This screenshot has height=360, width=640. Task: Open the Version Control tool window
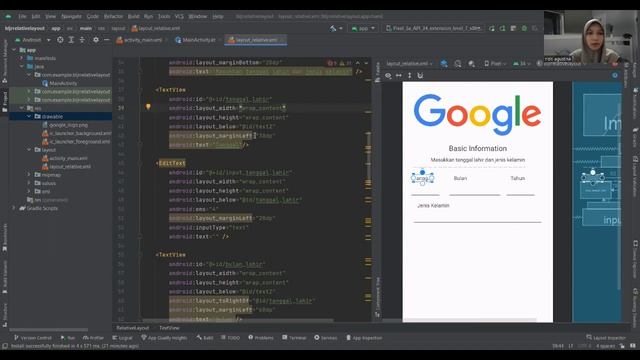point(33,338)
